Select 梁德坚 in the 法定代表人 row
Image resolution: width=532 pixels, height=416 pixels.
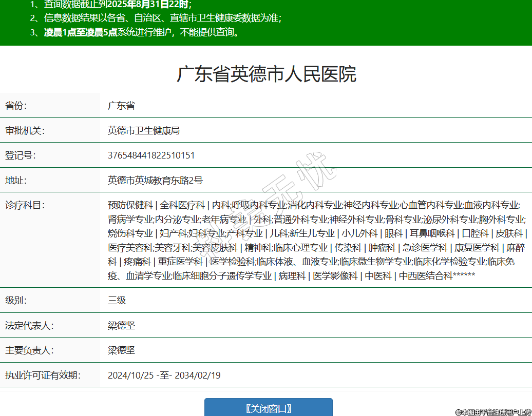121,325
